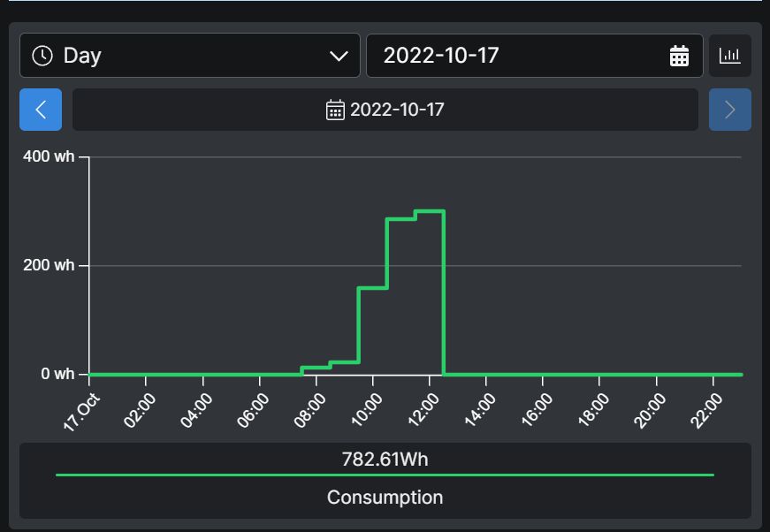Click the chart peak near 12:00
Screen dimensions: 770x532
pos(430,211)
